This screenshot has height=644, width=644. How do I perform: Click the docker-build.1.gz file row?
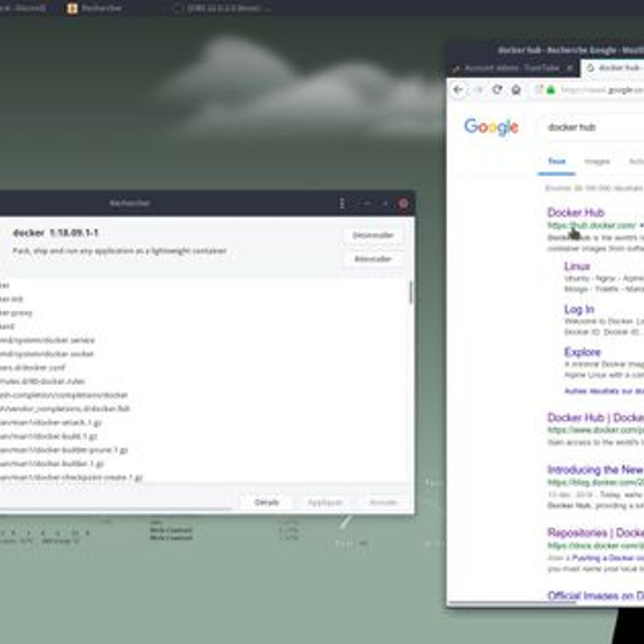(49, 436)
